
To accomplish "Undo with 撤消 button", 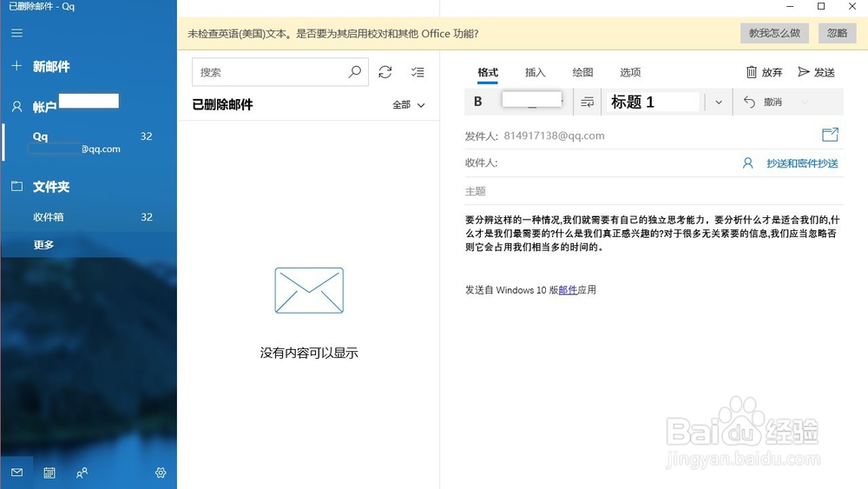I will pos(763,102).
